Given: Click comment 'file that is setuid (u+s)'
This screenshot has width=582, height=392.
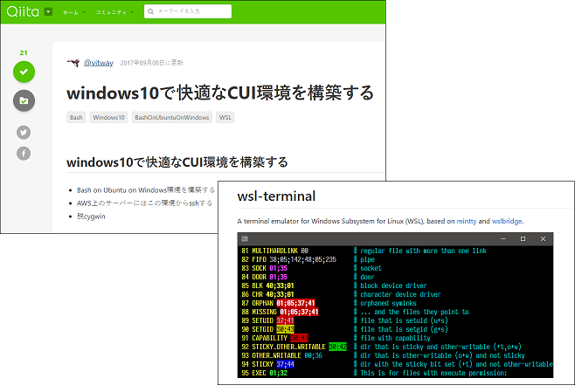Looking at the screenshot, I should 404,320.
